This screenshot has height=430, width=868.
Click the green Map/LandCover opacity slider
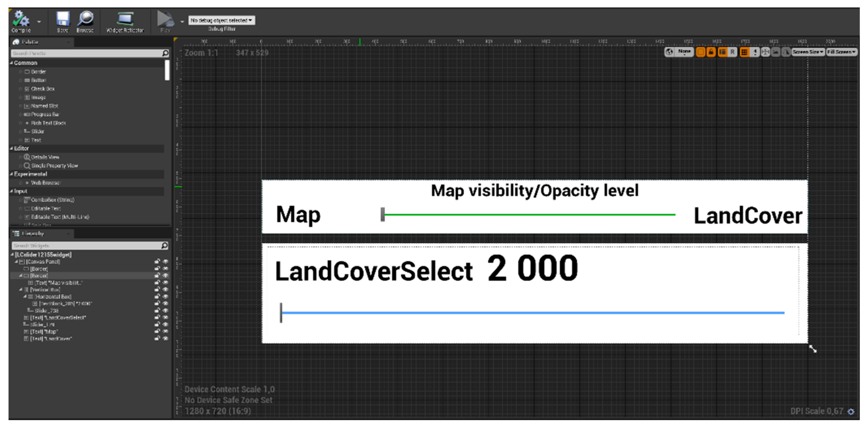[x=529, y=214]
